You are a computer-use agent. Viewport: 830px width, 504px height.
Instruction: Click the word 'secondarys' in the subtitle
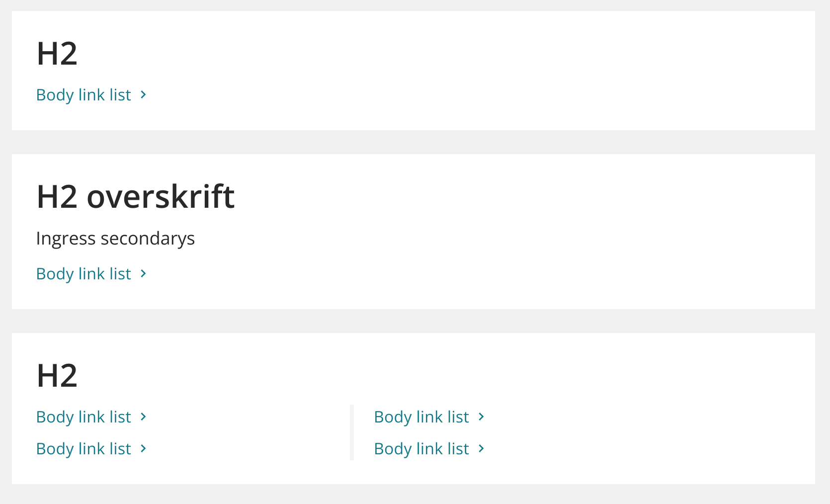point(148,239)
